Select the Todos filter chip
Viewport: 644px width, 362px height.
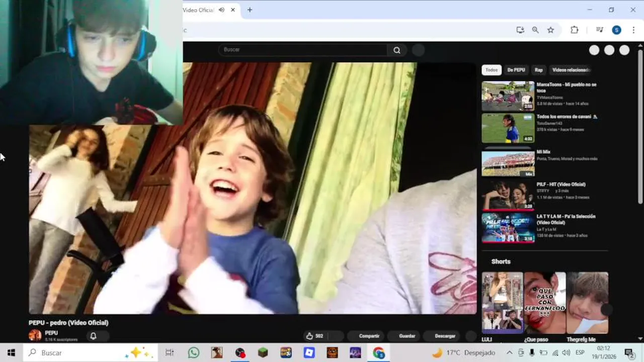coord(492,70)
